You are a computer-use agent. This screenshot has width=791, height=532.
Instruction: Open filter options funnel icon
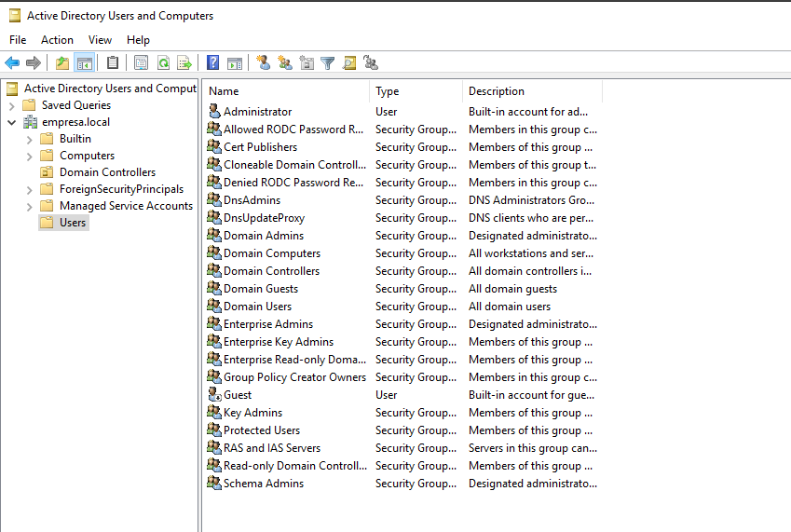(328, 63)
